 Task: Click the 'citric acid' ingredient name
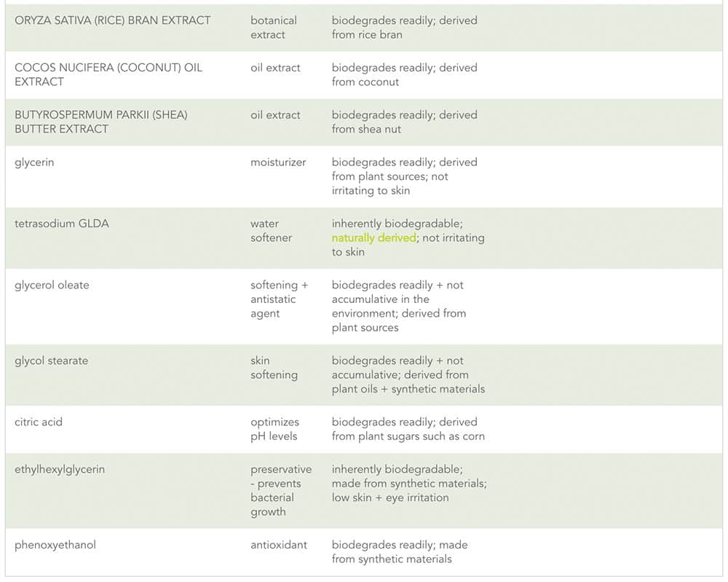click(x=39, y=422)
